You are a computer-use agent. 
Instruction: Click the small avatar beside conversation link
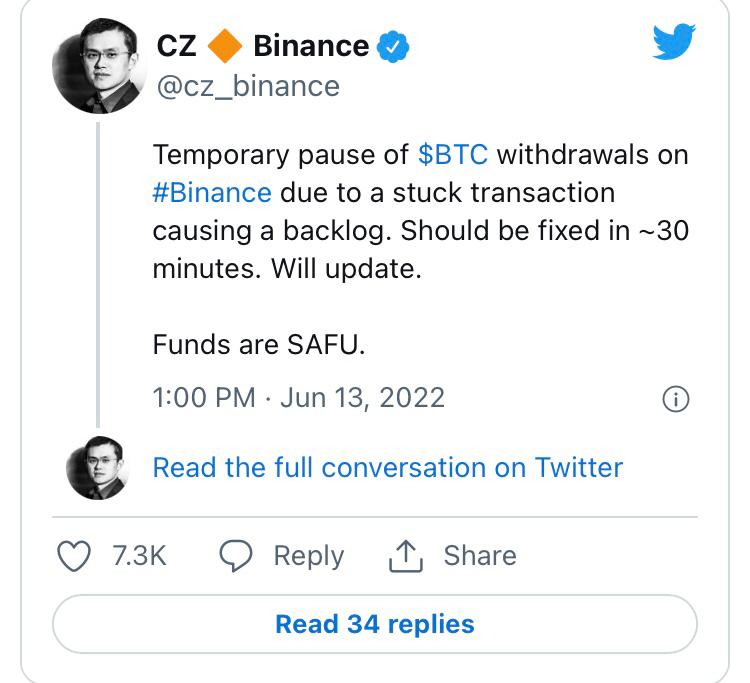97,468
